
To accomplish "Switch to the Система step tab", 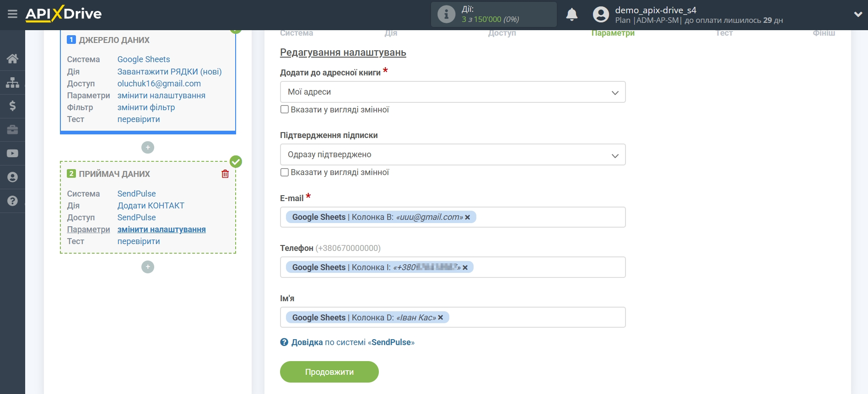I will (297, 33).
